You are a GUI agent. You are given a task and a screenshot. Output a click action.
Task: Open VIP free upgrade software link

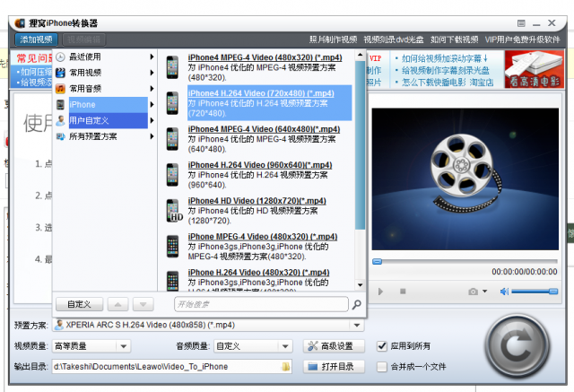pyautogui.click(x=522, y=39)
